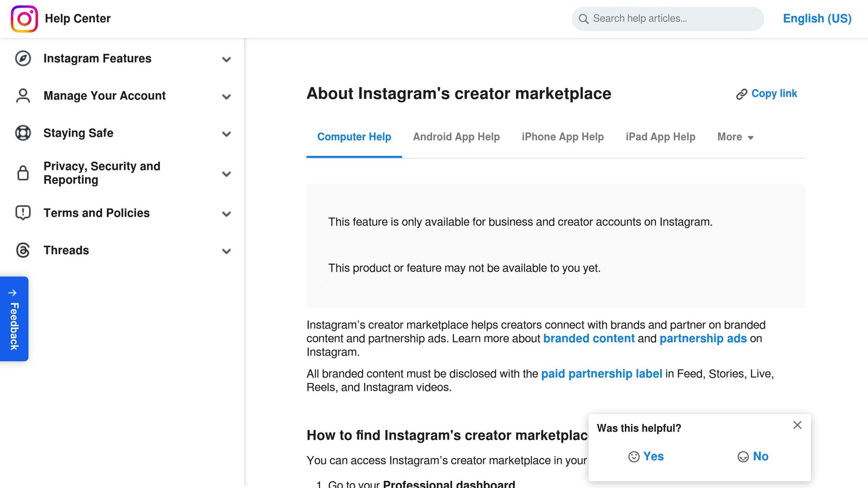This screenshot has height=488, width=868.
Task: Click the Manage Your Account person icon
Action: pyautogui.click(x=23, y=96)
